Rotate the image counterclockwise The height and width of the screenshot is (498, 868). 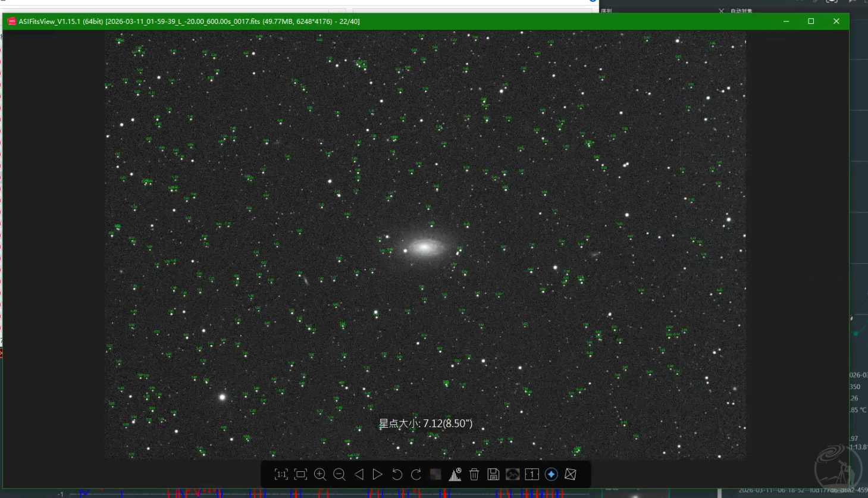pyautogui.click(x=397, y=474)
